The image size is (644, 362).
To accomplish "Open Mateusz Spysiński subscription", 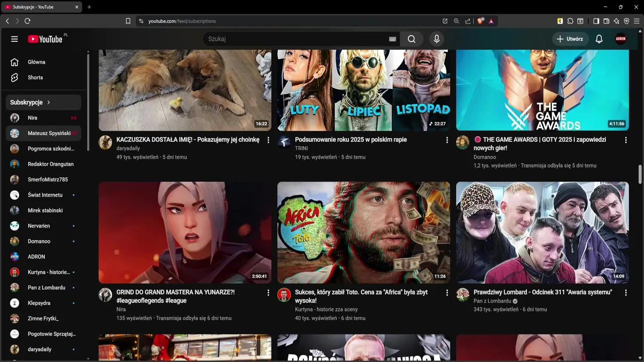I will point(43,133).
